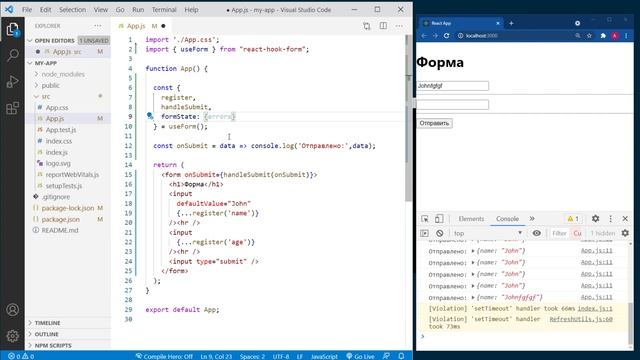The width and height of the screenshot is (640, 360).
Task: Open the Search view in activity bar
Action: pyautogui.click(x=12, y=55)
